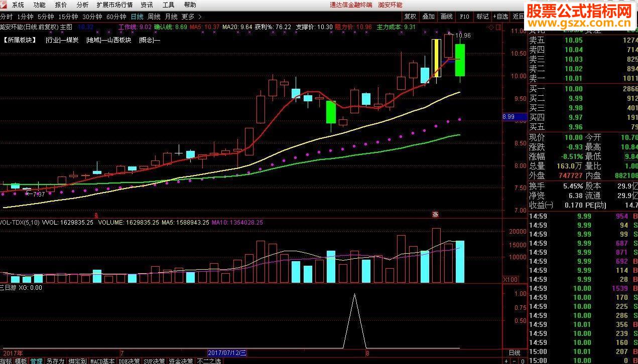The height and width of the screenshot is (364, 638).
Task: Click the 涨幅 -8.51% value
Action: pos(571,156)
